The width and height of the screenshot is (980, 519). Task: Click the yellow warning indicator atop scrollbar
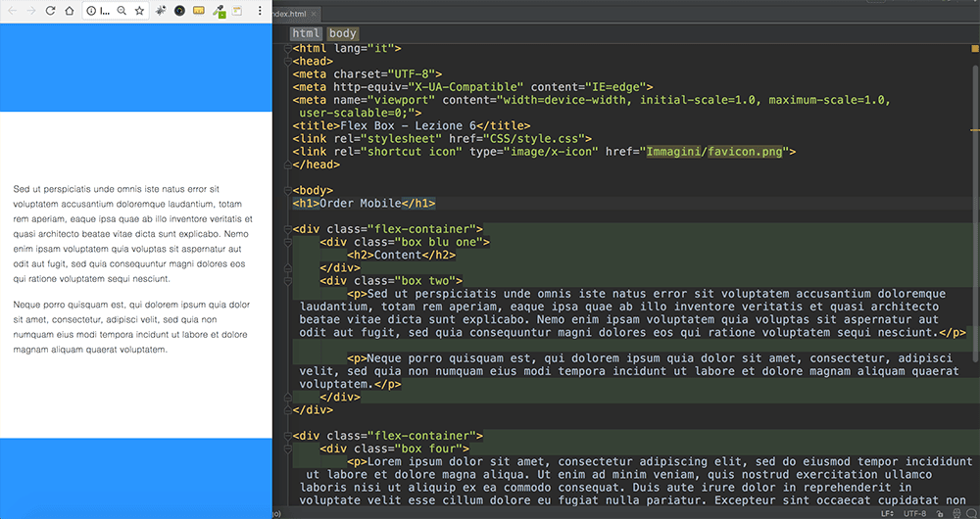(974, 48)
